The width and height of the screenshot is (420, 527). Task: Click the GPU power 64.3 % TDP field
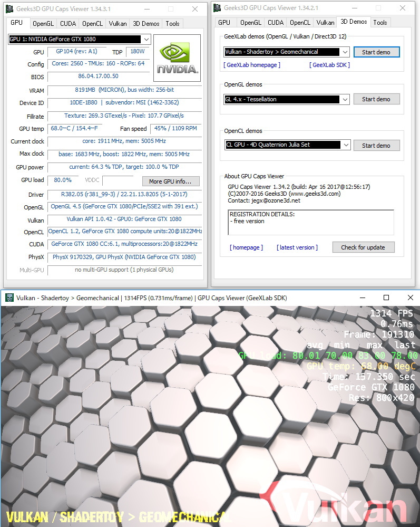click(124, 167)
